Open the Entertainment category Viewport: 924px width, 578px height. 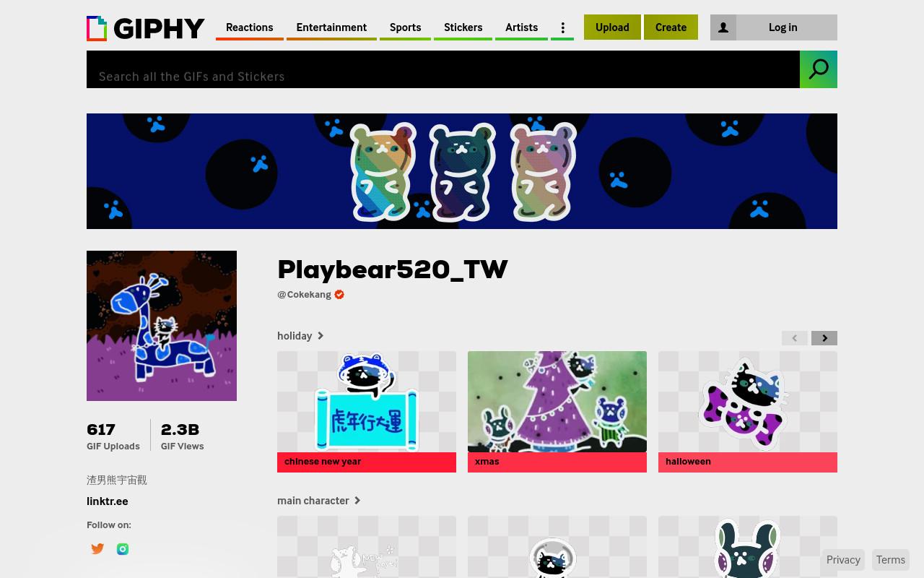click(x=331, y=27)
